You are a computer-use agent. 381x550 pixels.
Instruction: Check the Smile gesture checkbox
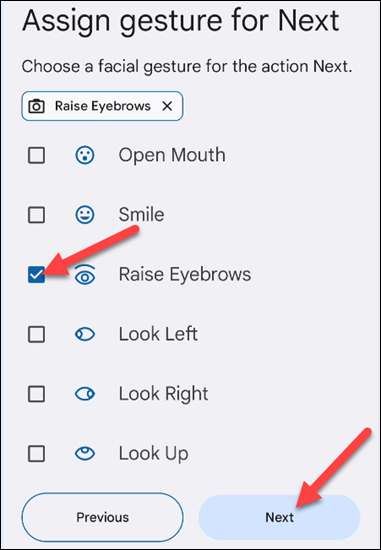point(36,215)
